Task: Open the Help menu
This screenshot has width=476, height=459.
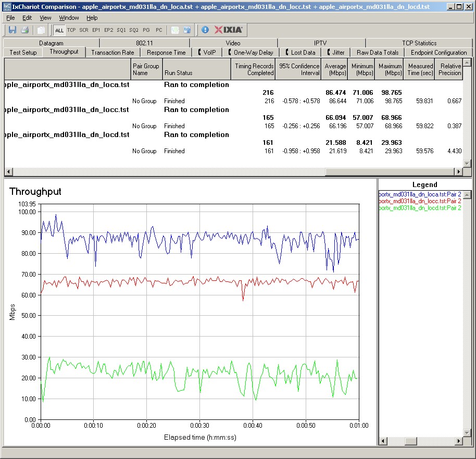Action: (92, 18)
